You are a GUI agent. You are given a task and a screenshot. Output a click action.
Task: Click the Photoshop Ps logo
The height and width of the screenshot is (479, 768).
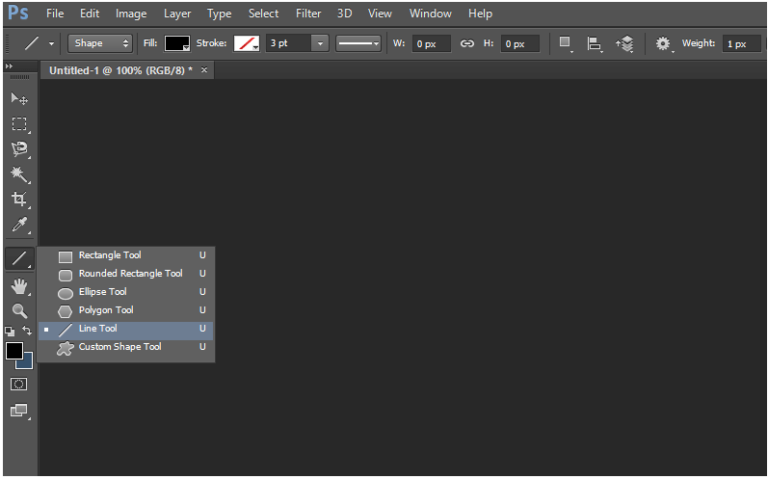18,13
